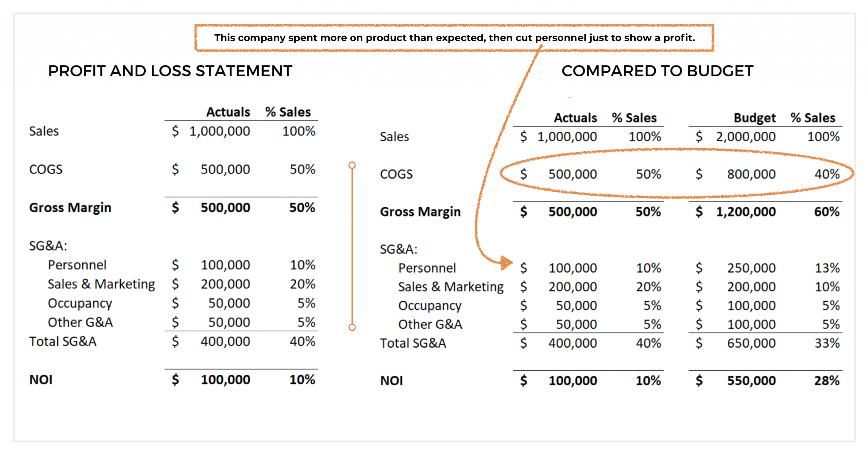The image size is (868, 454).
Task: Select the budgeted NOI value of 550,000
Action: click(751, 381)
